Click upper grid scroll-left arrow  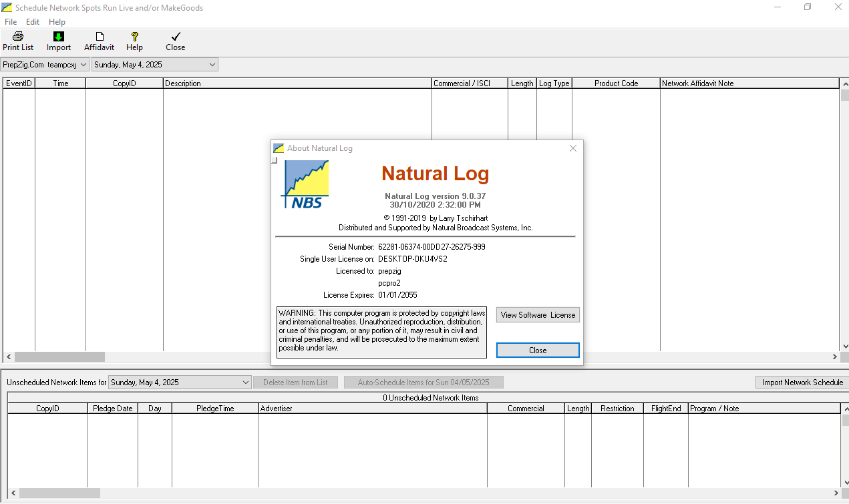[9, 357]
